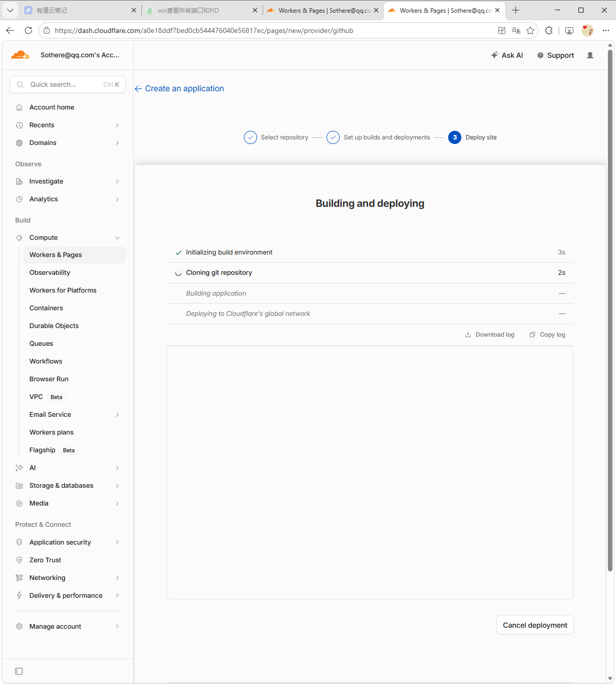Open the browser extensions puzzle icon

[x=549, y=30]
